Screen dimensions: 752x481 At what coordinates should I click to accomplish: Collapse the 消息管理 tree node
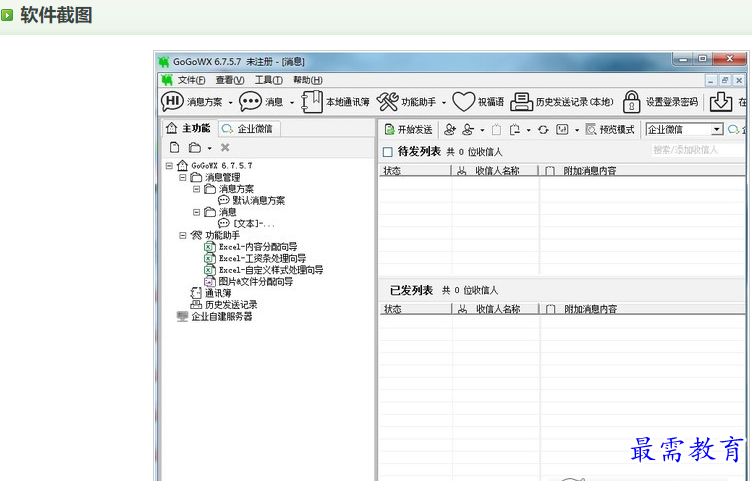coord(182,177)
